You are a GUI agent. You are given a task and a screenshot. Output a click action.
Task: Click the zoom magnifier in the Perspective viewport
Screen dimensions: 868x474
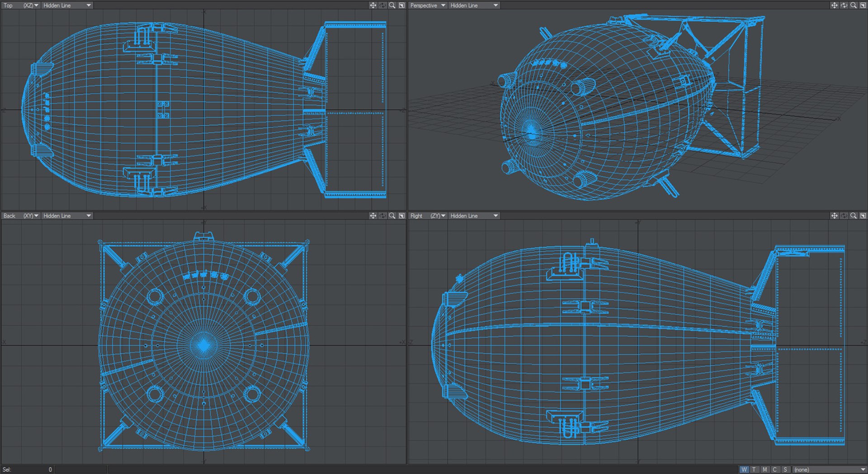click(x=853, y=5)
